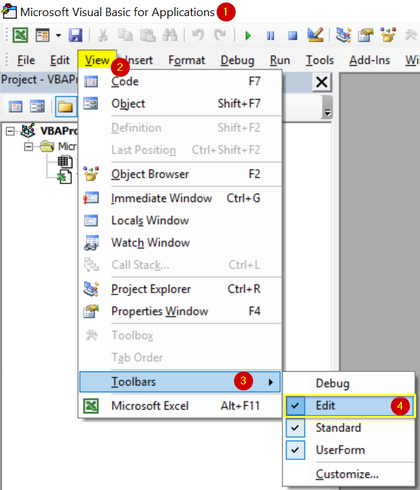This screenshot has height=490, width=420.
Task: Click the green Run macro icon
Action: pyautogui.click(x=248, y=35)
